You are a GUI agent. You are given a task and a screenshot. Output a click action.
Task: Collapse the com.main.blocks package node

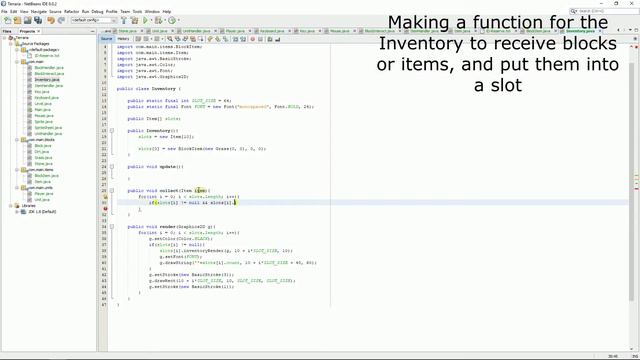pyautogui.click(x=17, y=140)
